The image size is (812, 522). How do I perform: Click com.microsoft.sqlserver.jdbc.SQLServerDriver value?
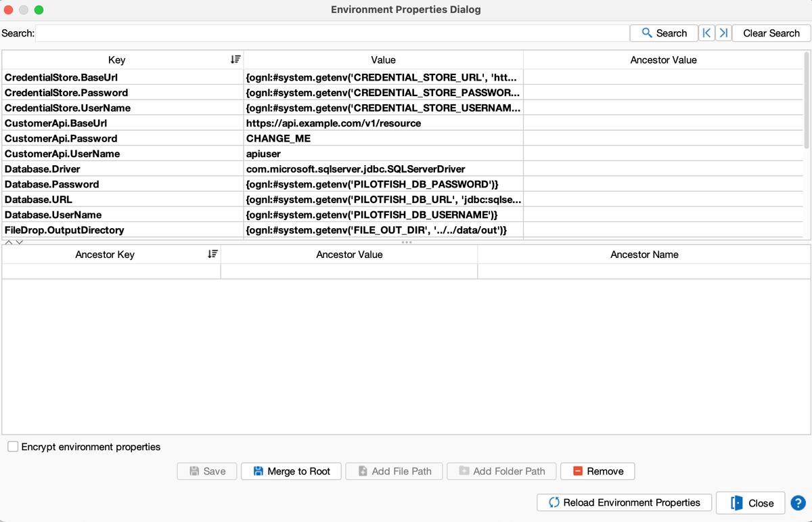(383, 169)
